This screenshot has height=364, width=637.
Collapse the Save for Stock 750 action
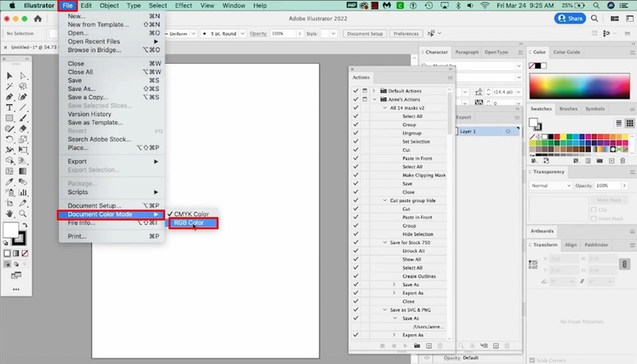384,242
